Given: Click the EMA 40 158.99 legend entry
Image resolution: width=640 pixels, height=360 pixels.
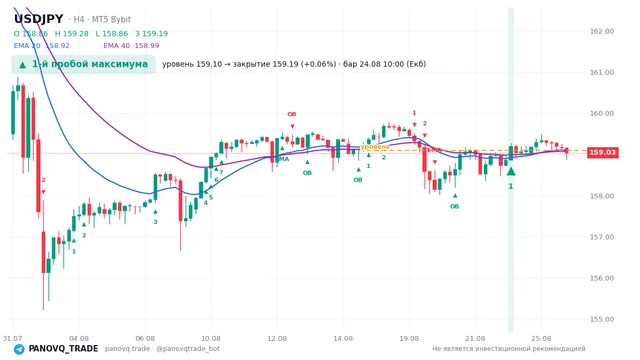Looking at the screenshot, I should coord(131,46).
